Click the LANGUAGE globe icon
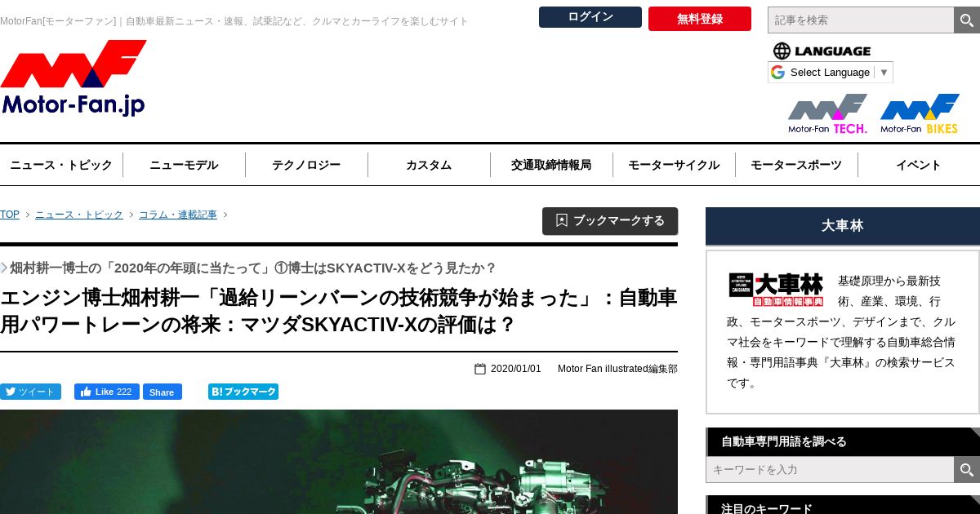The width and height of the screenshot is (980, 514). 782,51
